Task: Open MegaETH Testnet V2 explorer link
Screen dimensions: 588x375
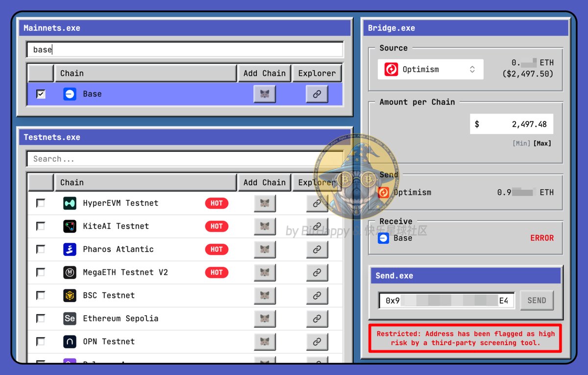Action: 317,272
